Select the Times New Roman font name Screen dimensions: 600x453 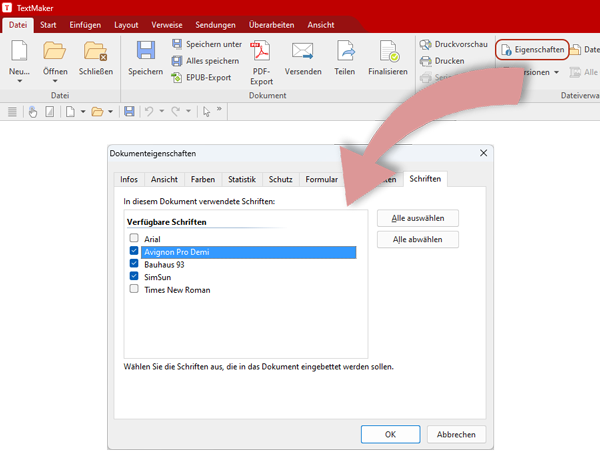click(x=177, y=290)
